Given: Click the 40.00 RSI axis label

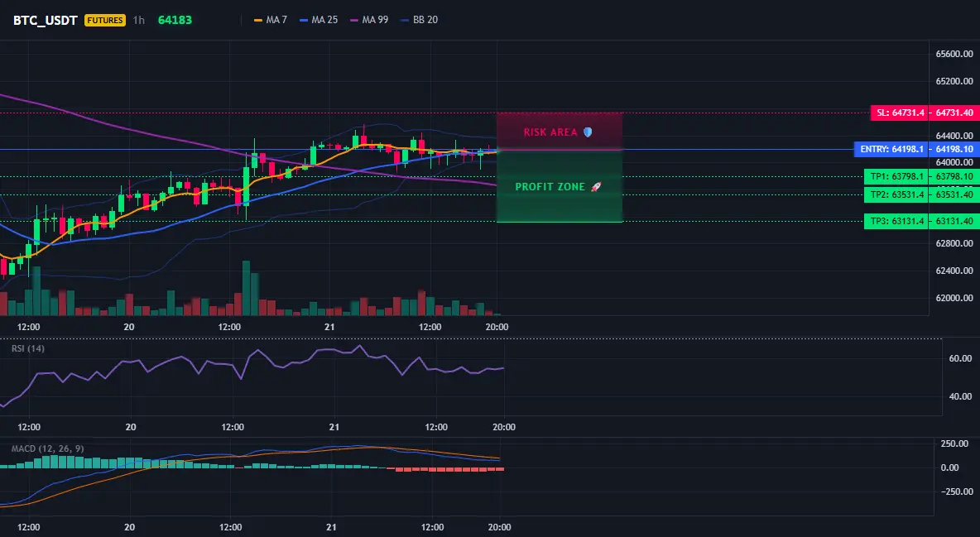Looking at the screenshot, I should click(x=961, y=396).
